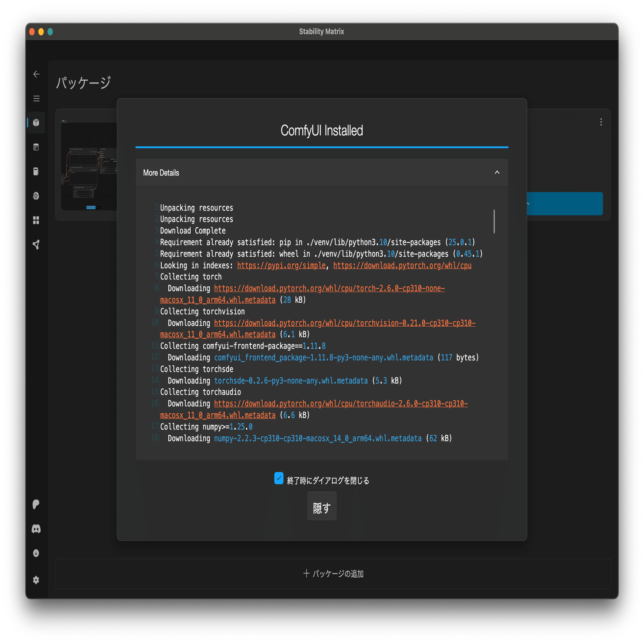
Task: Click the back arrow in the sidebar
Action: click(36, 74)
